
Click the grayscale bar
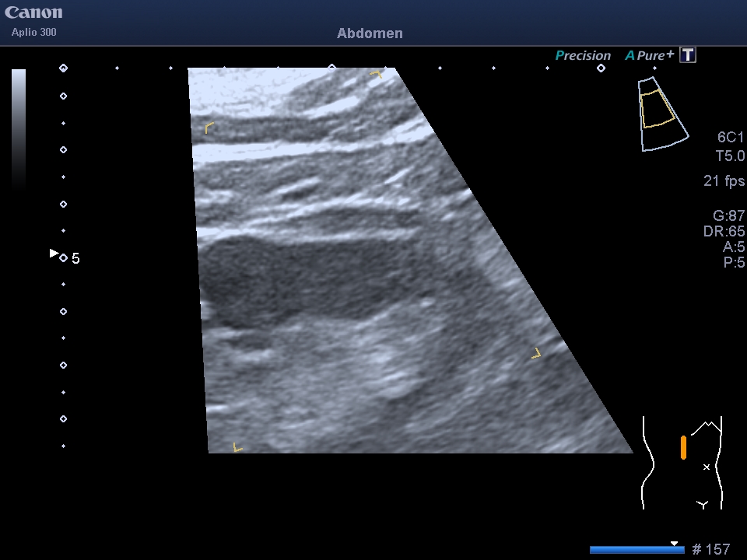[19, 128]
